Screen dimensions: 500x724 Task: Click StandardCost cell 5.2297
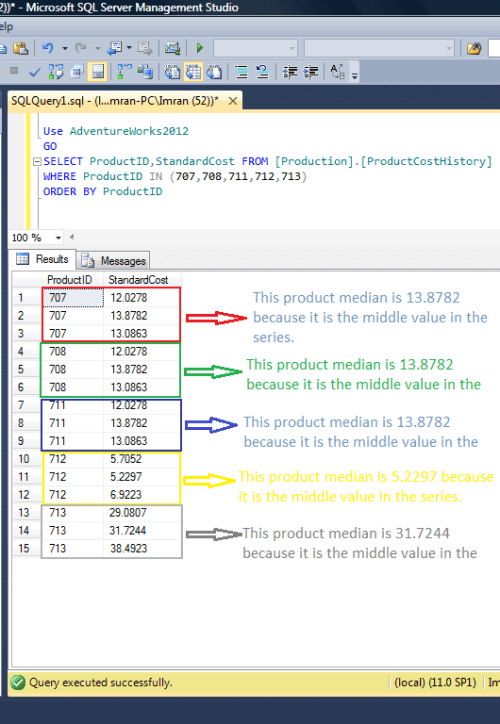pyautogui.click(x=142, y=477)
